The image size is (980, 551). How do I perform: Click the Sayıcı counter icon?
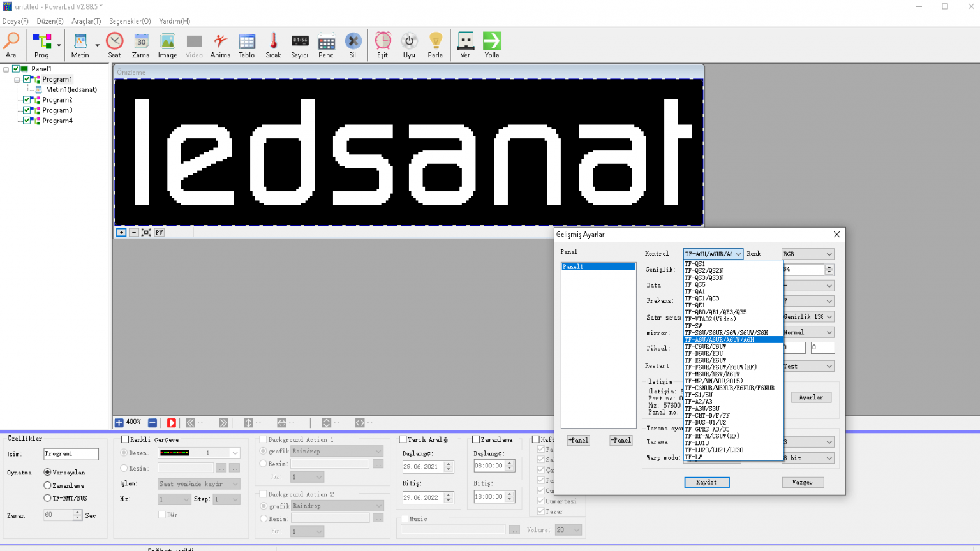pyautogui.click(x=300, y=45)
